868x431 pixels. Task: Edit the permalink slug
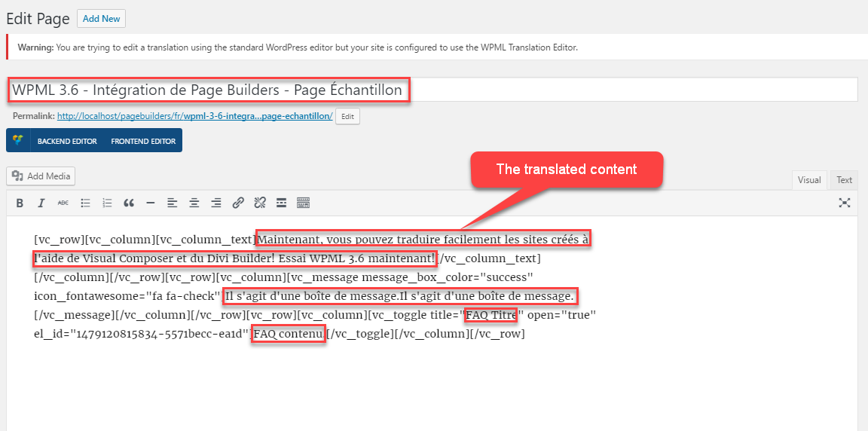[347, 117]
